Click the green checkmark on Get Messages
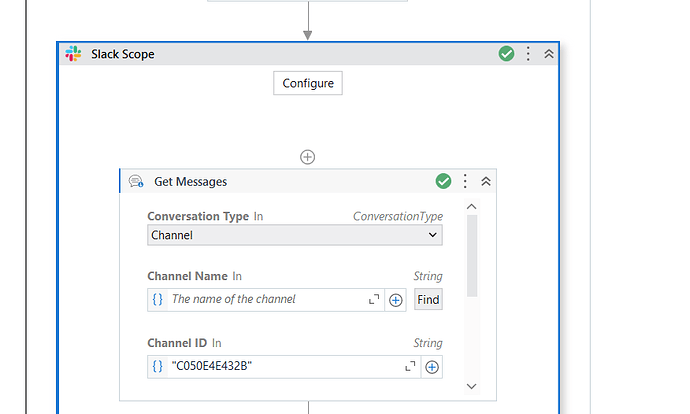 tap(443, 181)
